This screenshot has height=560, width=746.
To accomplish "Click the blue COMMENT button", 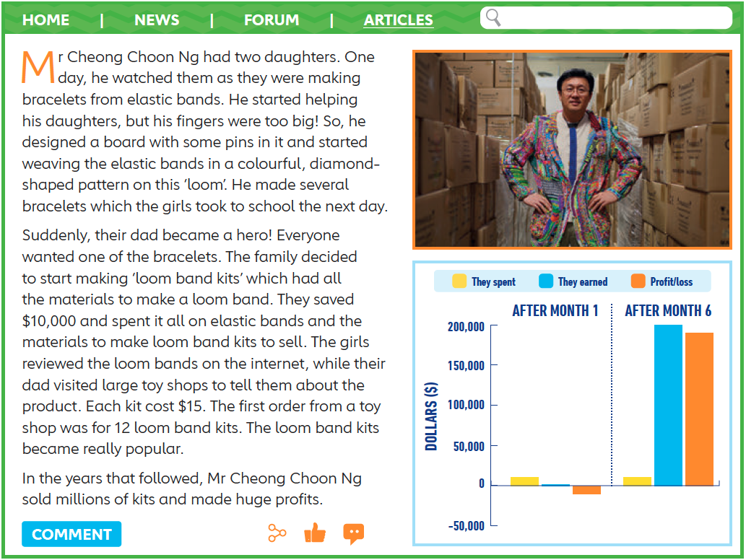I will coord(71,535).
